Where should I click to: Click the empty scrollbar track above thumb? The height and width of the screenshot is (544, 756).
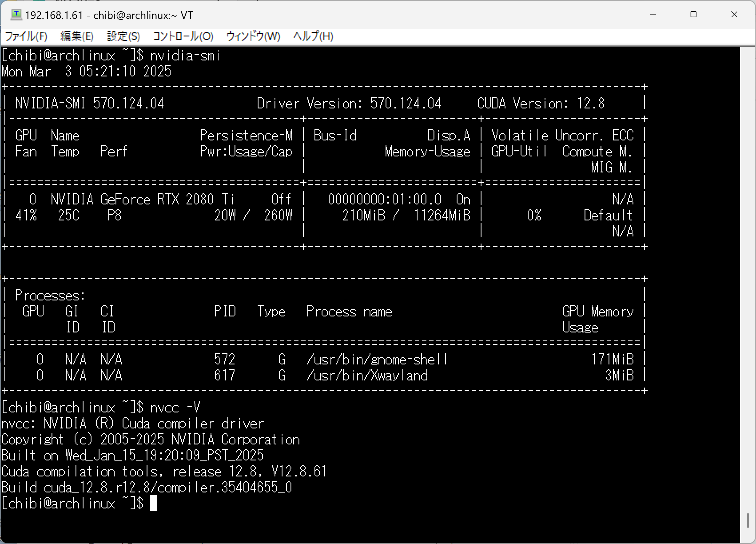748,267
